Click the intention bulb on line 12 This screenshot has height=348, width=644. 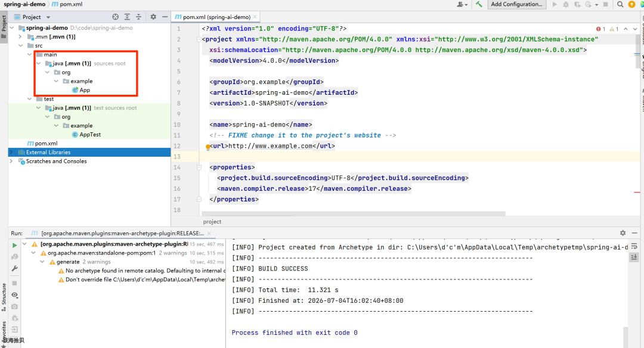(x=208, y=147)
